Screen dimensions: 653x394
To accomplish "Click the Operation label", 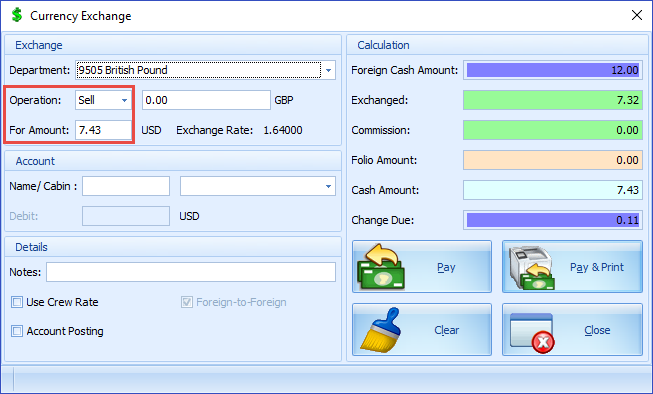I will [35, 100].
